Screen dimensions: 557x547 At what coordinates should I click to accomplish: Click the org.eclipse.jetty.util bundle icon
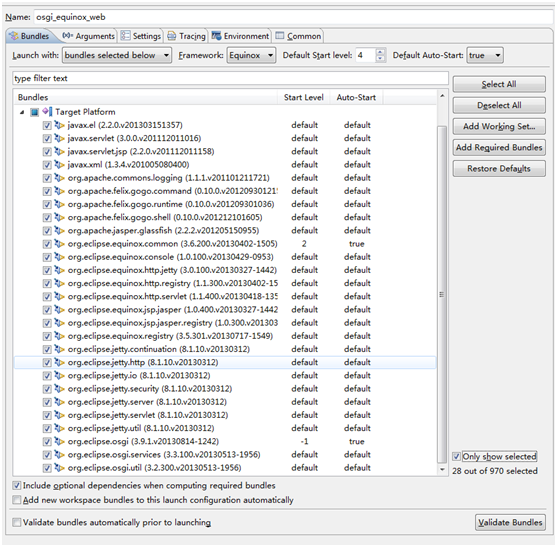click(x=59, y=428)
